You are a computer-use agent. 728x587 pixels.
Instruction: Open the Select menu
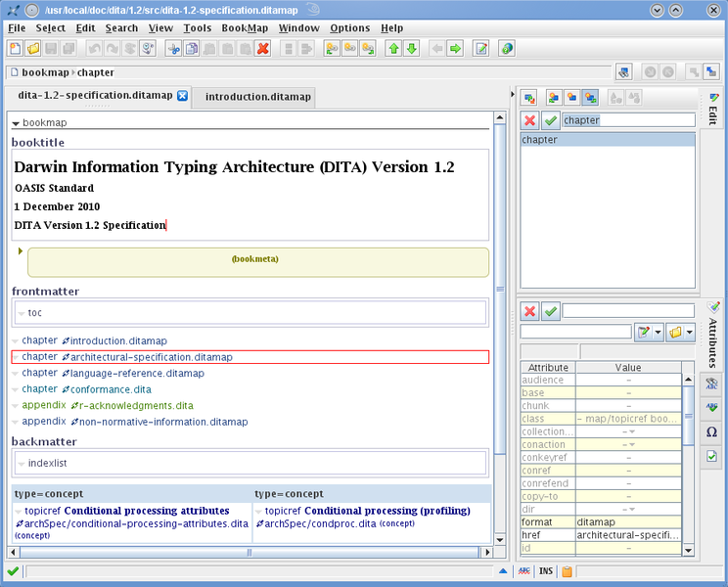[x=51, y=28]
